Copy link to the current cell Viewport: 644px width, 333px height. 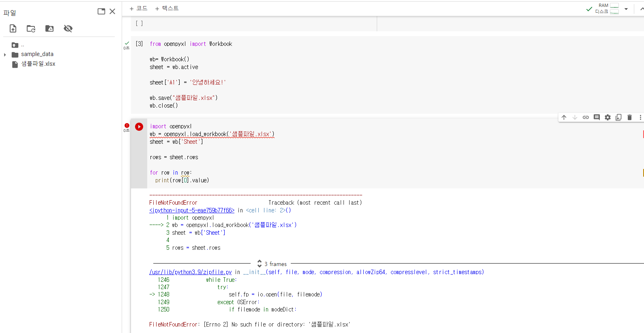point(586,117)
